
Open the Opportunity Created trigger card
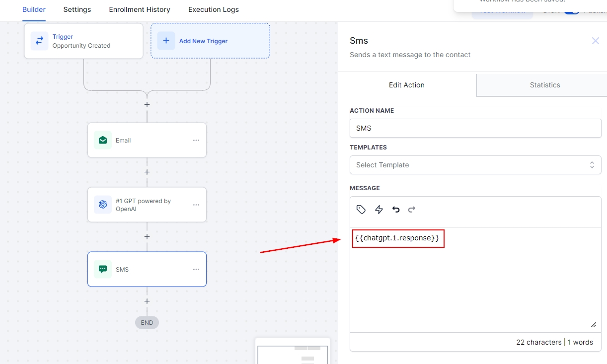click(83, 41)
